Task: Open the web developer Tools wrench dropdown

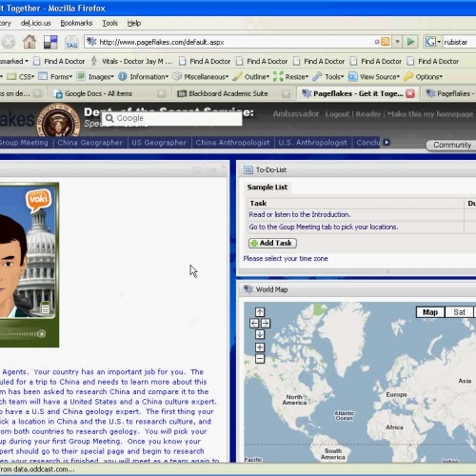Action: point(328,77)
